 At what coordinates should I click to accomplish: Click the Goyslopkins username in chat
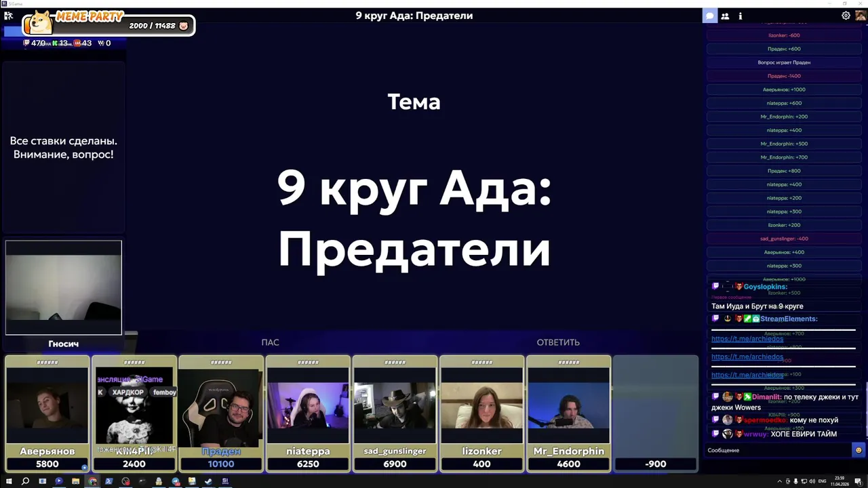765,287
